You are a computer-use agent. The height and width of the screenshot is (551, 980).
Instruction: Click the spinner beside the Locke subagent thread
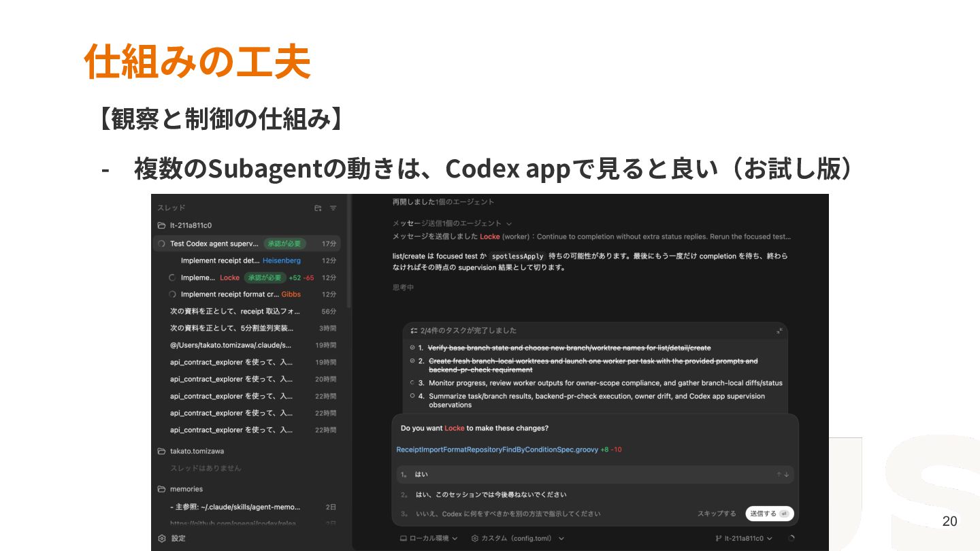coord(172,278)
